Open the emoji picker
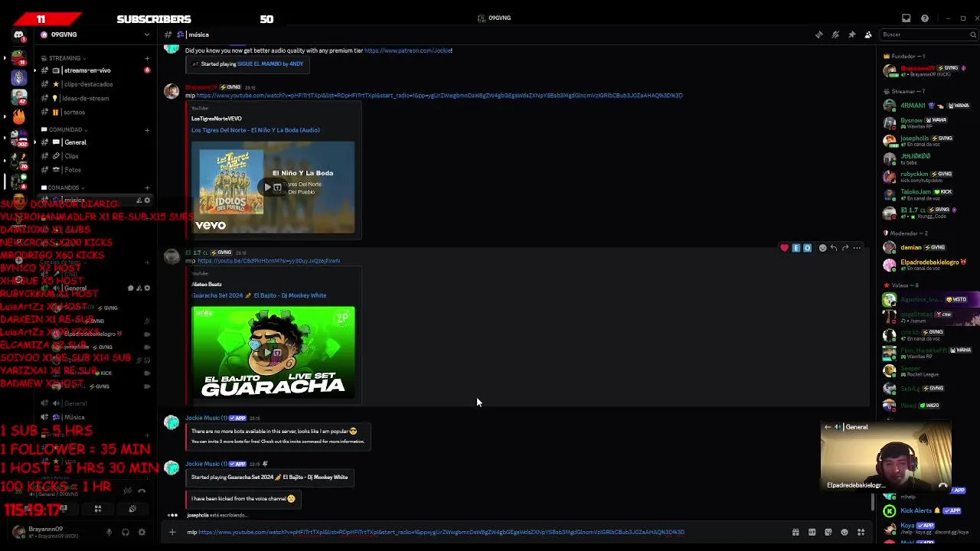This screenshot has width=980, height=551. [844, 532]
